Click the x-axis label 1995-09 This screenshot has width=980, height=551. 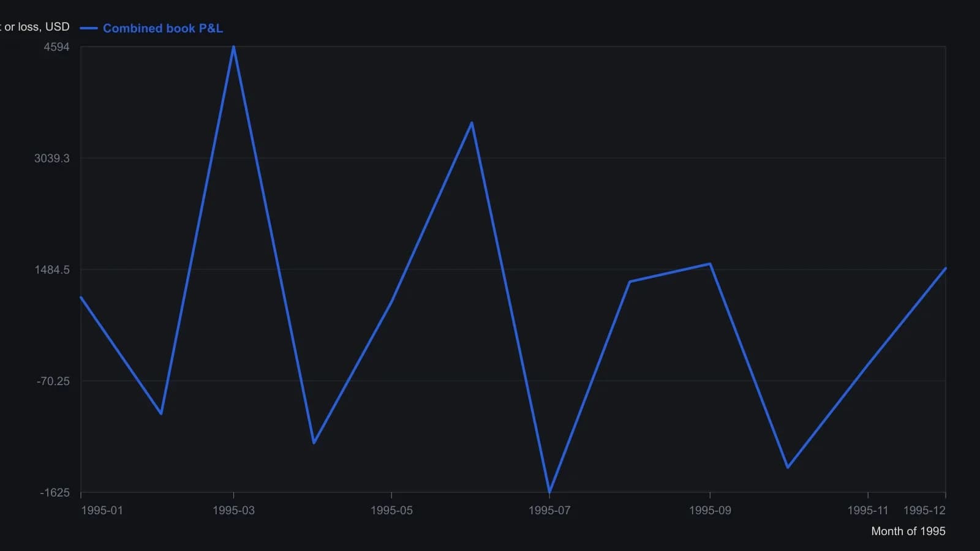pyautogui.click(x=710, y=511)
